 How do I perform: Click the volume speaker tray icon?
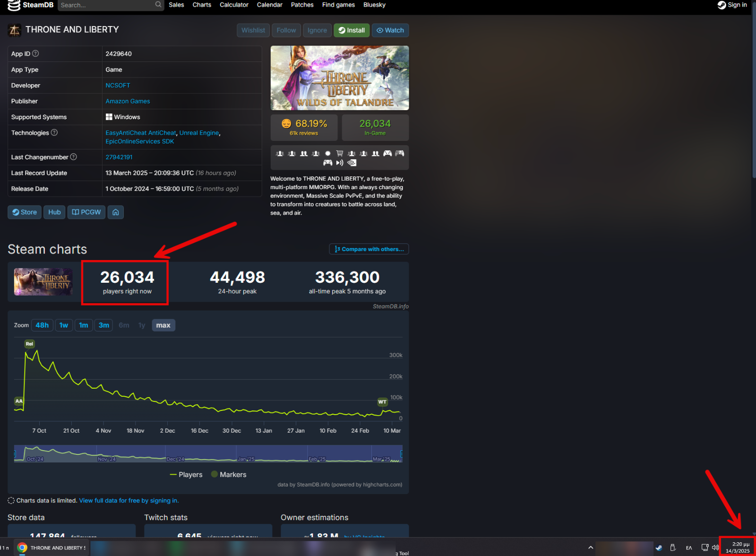coord(715,547)
